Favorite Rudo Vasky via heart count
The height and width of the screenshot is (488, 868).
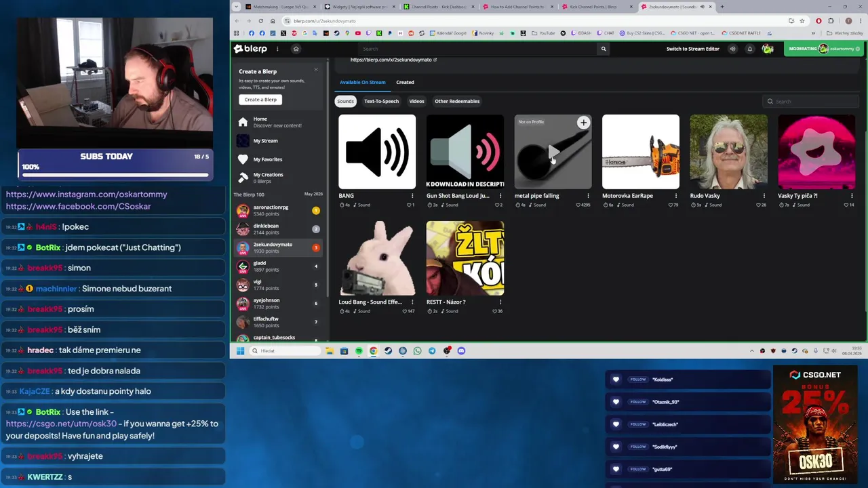coord(762,205)
